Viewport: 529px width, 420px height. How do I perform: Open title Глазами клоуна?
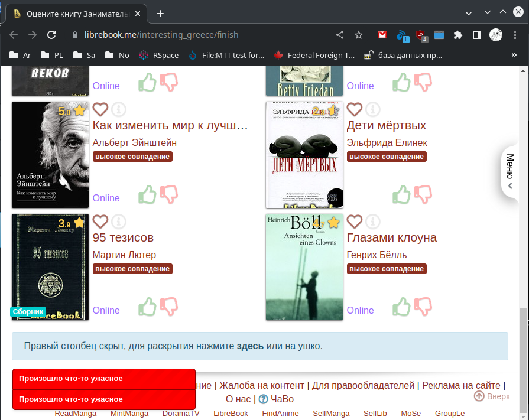pos(392,237)
